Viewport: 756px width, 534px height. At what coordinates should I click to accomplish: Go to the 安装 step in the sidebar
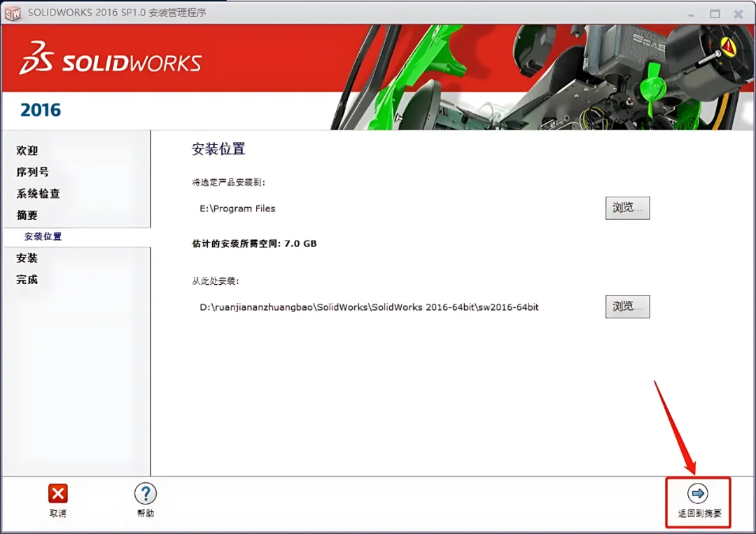(x=27, y=258)
